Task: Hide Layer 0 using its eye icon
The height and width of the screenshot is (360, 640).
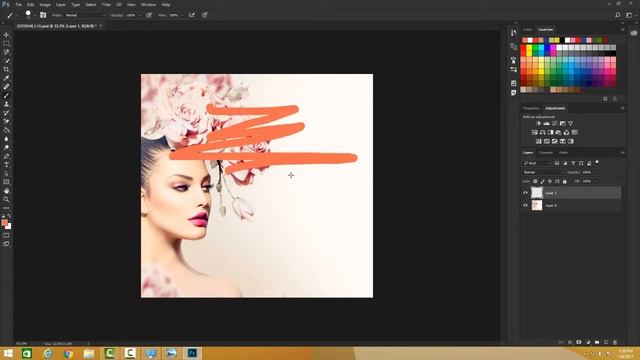Action: [x=526, y=205]
